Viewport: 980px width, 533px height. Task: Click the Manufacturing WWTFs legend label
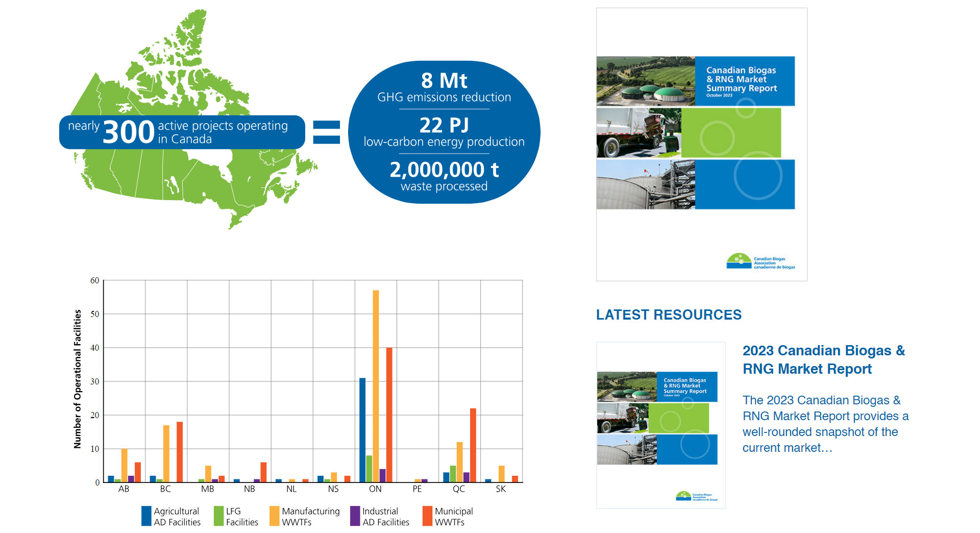click(311, 517)
